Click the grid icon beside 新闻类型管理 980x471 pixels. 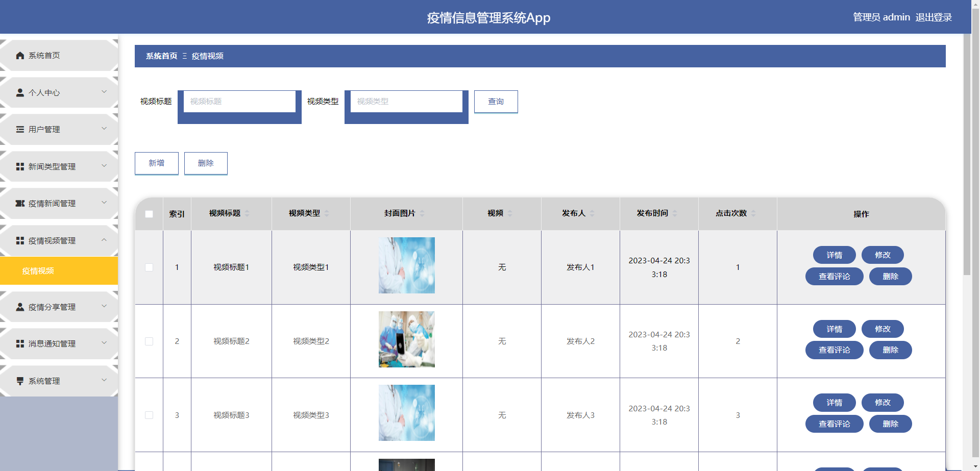tap(20, 166)
